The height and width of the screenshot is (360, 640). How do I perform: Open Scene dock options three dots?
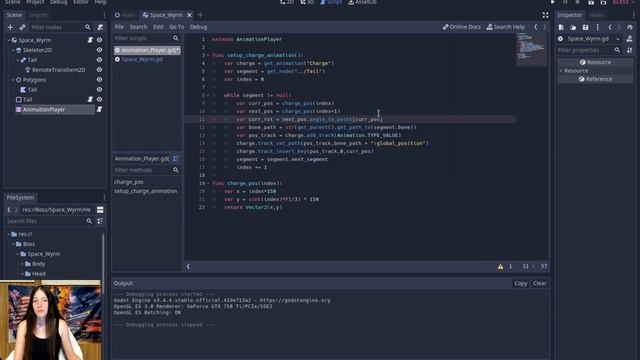104,15
